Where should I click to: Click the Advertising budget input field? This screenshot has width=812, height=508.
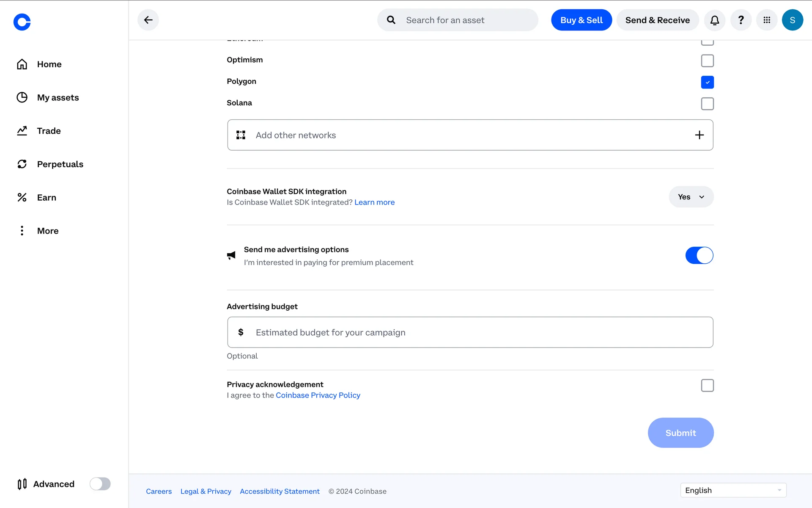pos(469,332)
